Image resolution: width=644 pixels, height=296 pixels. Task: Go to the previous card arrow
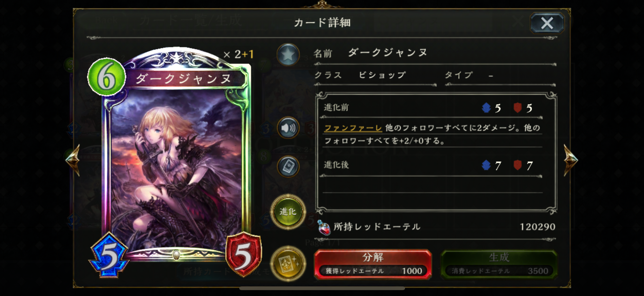pos(73,160)
